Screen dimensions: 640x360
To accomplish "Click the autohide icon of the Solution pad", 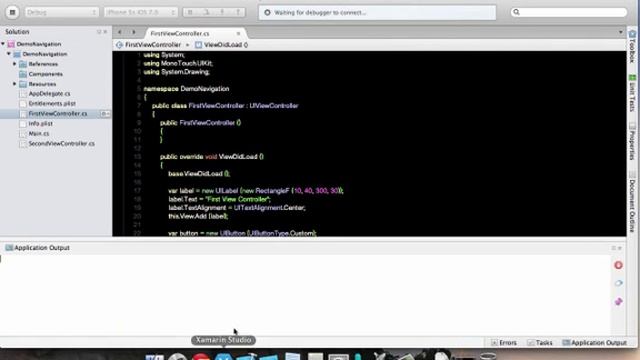I will pos(99,32).
